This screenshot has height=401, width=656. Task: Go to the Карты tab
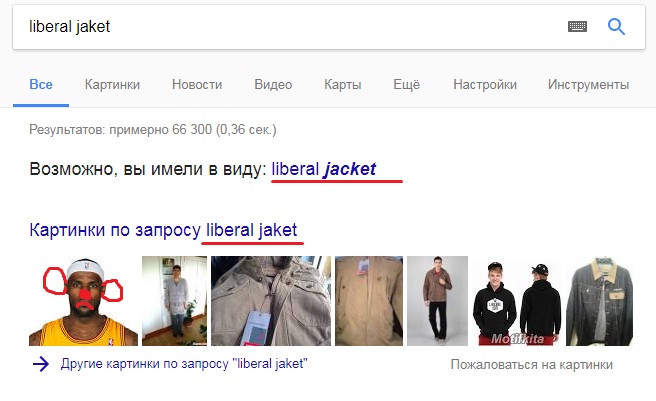pyautogui.click(x=343, y=85)
